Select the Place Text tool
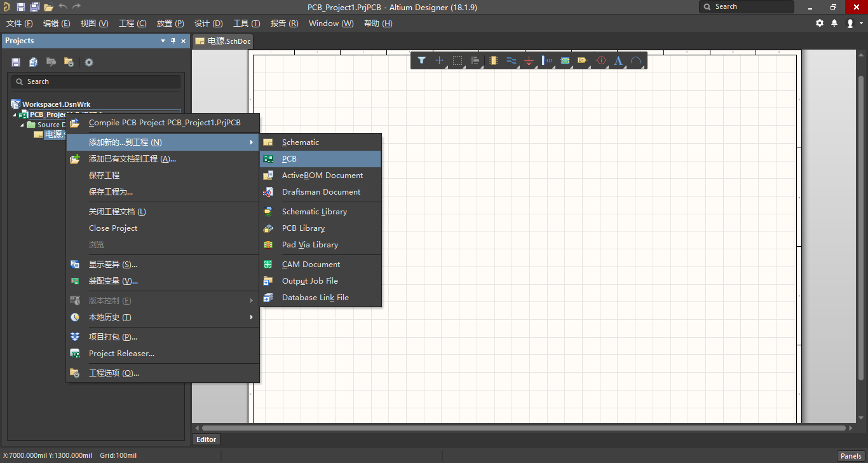The image size is (868, 463). coord(618,60)
